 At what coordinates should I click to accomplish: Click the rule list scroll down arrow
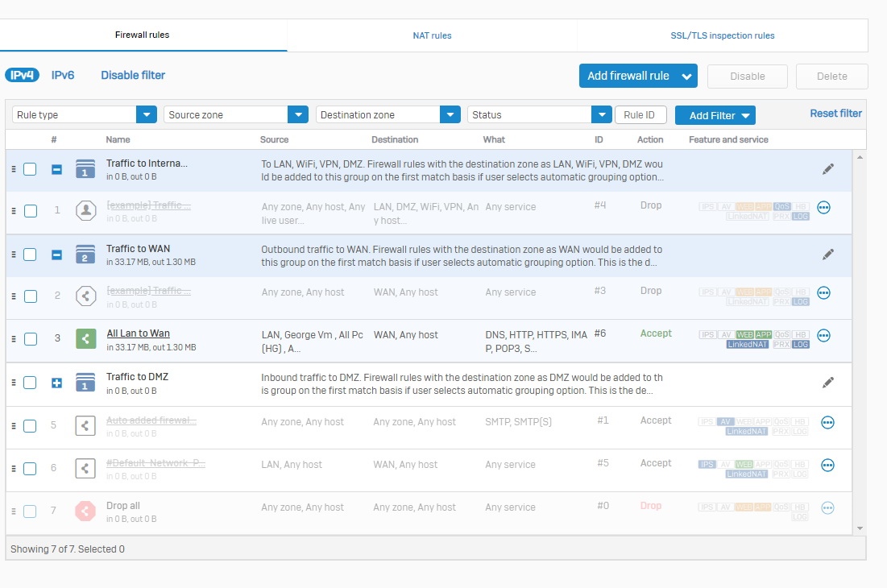(860, 528)
